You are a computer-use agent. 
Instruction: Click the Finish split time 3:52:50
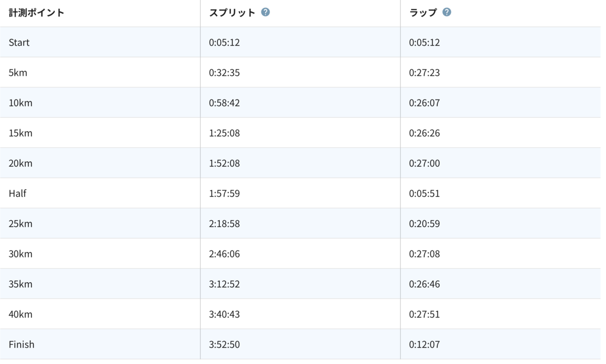click(x=224, y=345)
